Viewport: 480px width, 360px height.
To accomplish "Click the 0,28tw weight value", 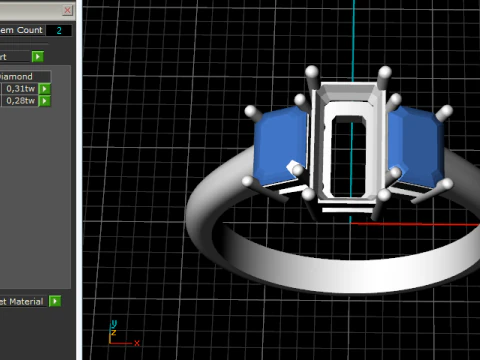I will (20, 101).
